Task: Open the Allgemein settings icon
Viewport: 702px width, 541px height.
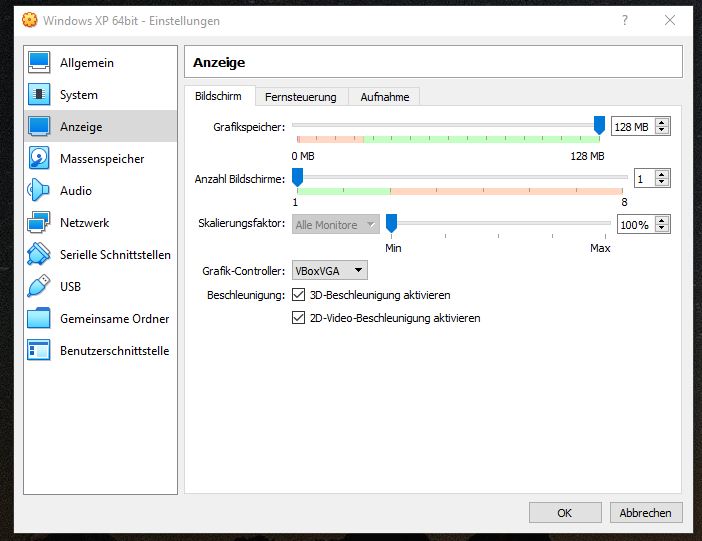Action: [39, 62]
